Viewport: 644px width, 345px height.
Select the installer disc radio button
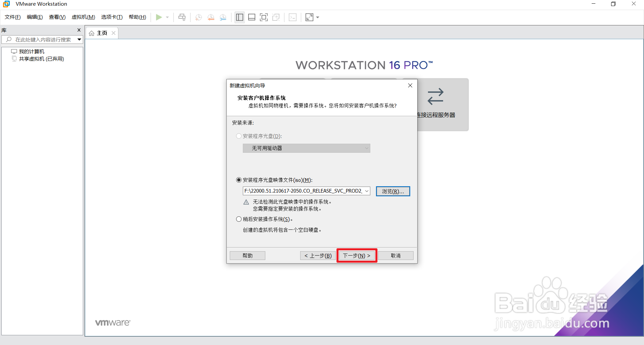point(239,136)
